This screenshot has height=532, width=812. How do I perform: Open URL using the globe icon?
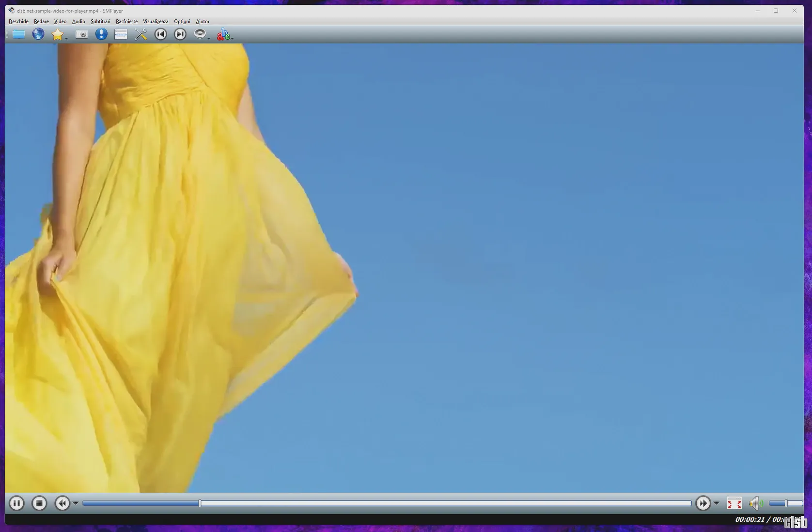pyautogui.click(x=38, y=34)
